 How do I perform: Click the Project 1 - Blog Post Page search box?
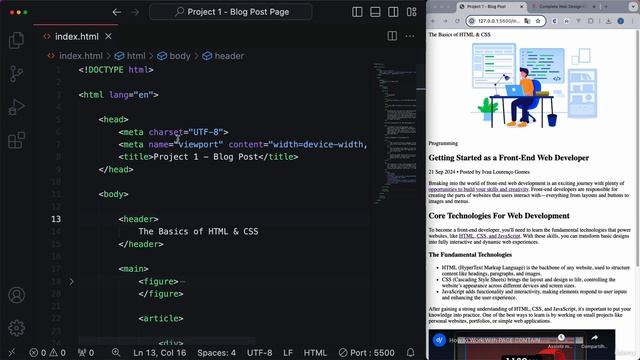tap(231, 12)
